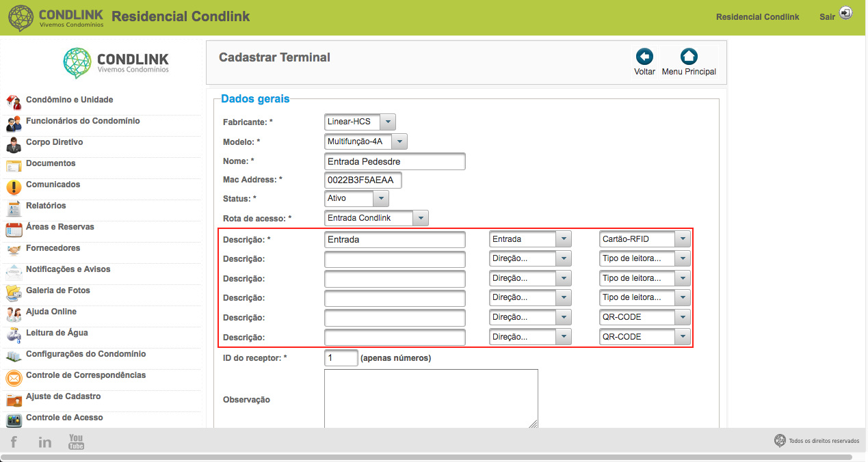Click the Menu Principal home icon
This screenshot has height=462, width=868.
point(689,57)
